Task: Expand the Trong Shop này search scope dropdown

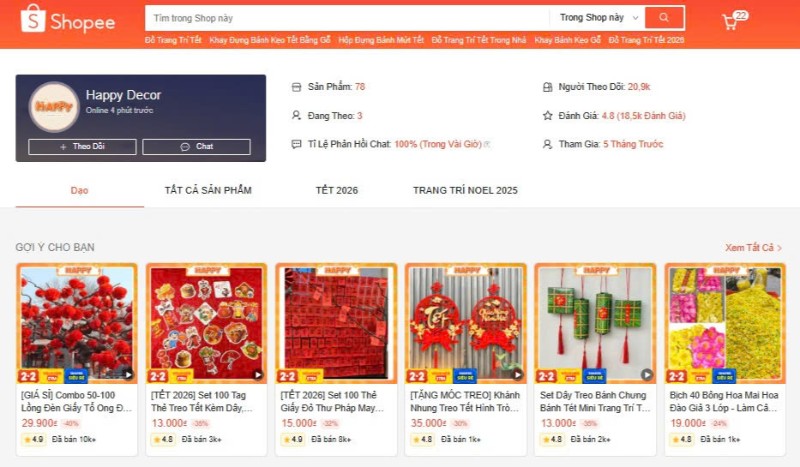Action: click(599, 18)
